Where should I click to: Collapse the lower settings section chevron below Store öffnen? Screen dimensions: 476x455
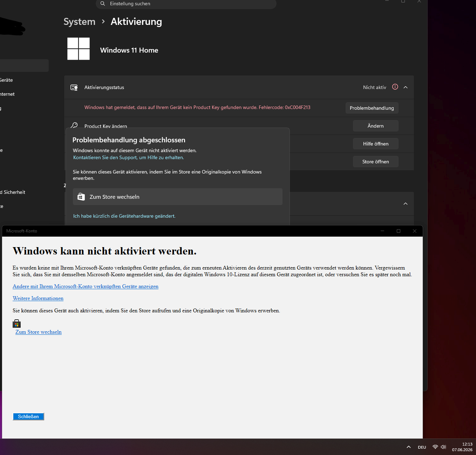[x=406, y=204]
